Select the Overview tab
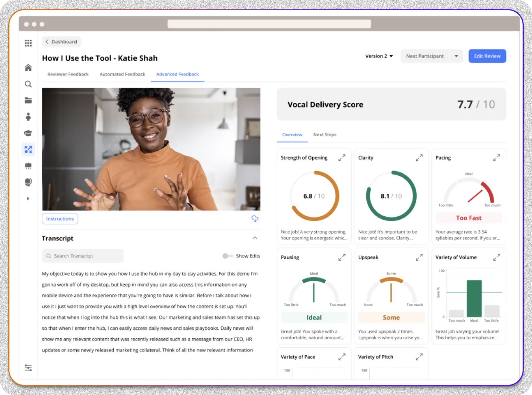532x395 pixels. (x=292, y=135)
